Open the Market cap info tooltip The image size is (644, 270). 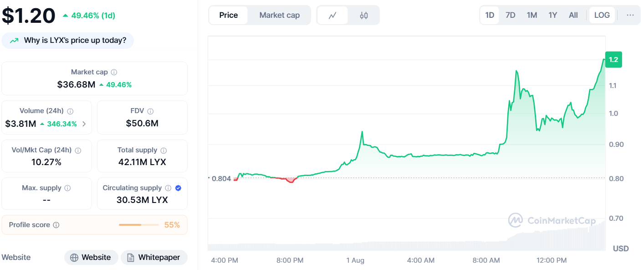pos(113,72)
